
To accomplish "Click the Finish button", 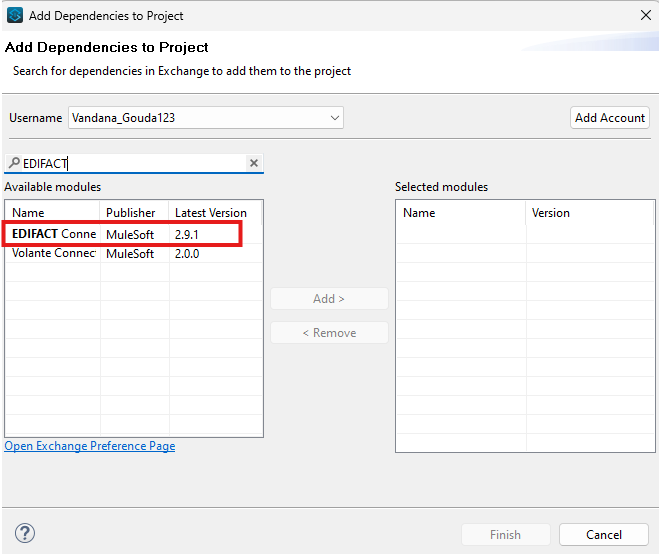I will 506,535.
